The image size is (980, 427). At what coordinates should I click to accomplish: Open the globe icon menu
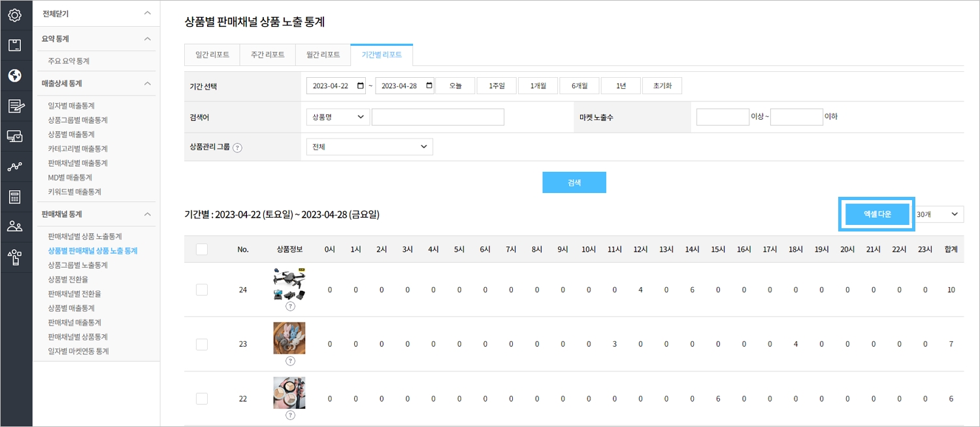point(15,75)
